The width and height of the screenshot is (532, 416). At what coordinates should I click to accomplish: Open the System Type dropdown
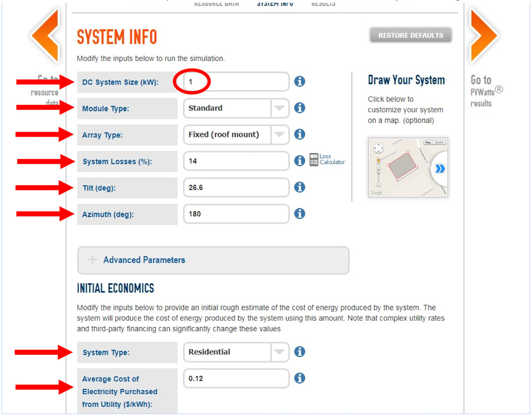click(x=279, y=352)
